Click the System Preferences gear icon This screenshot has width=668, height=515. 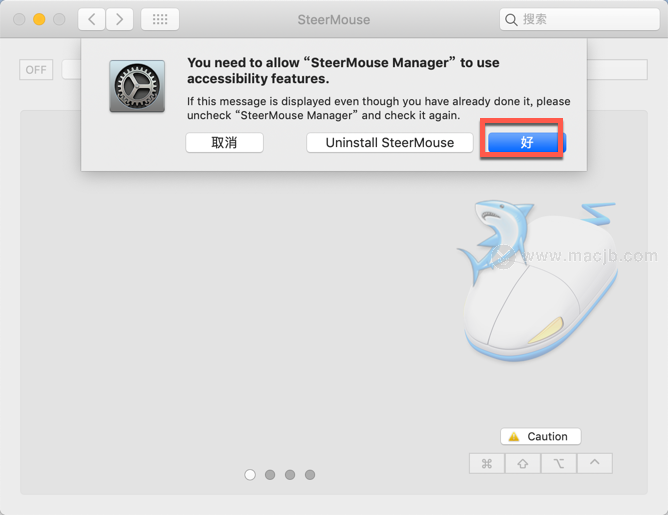click(x=137, y=86)
